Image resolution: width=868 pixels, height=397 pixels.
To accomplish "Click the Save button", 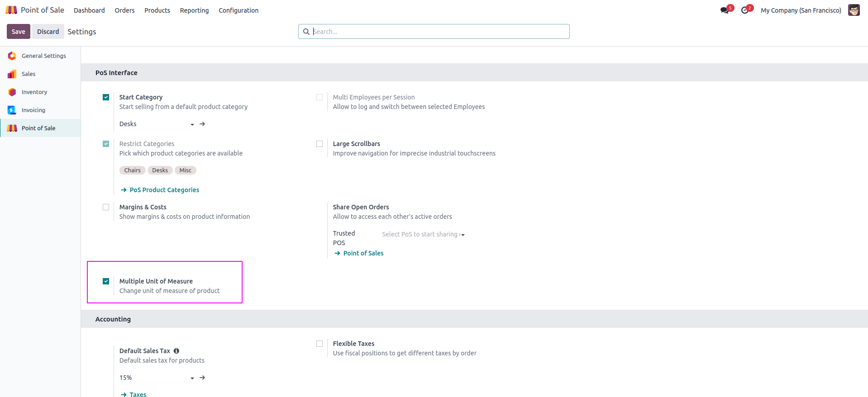I will point(18,32).
